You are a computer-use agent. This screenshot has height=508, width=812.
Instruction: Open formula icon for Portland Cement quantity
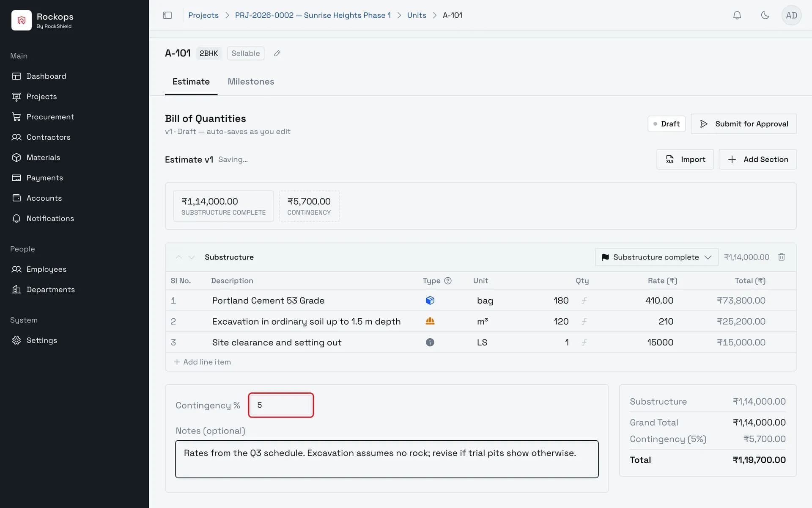pos(584,301)
